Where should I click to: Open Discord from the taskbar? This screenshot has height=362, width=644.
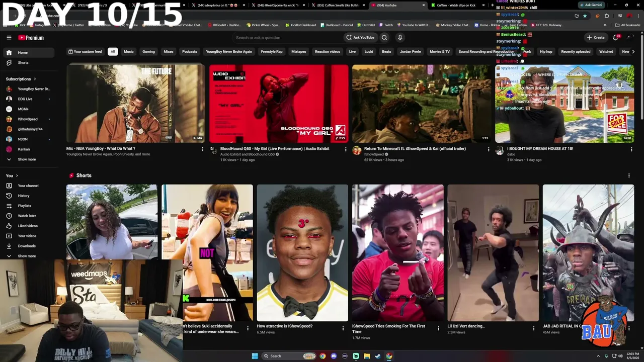click(x=334, y=356)
